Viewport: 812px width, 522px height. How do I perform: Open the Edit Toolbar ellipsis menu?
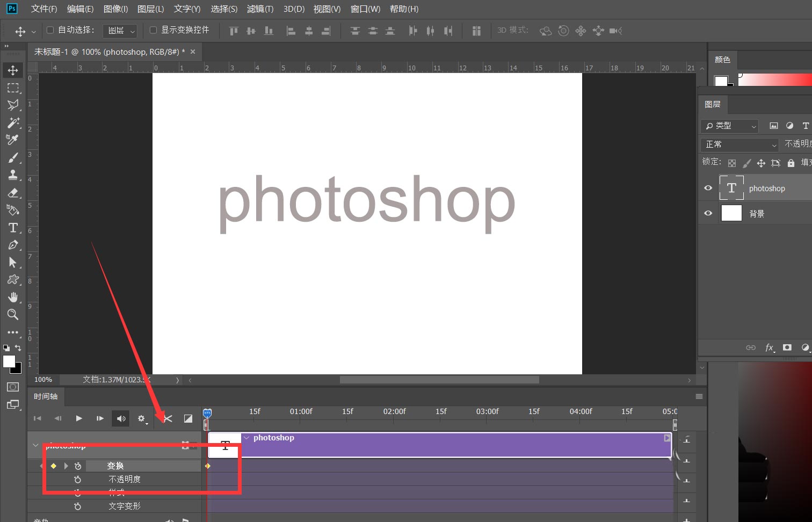coord(13,332)
